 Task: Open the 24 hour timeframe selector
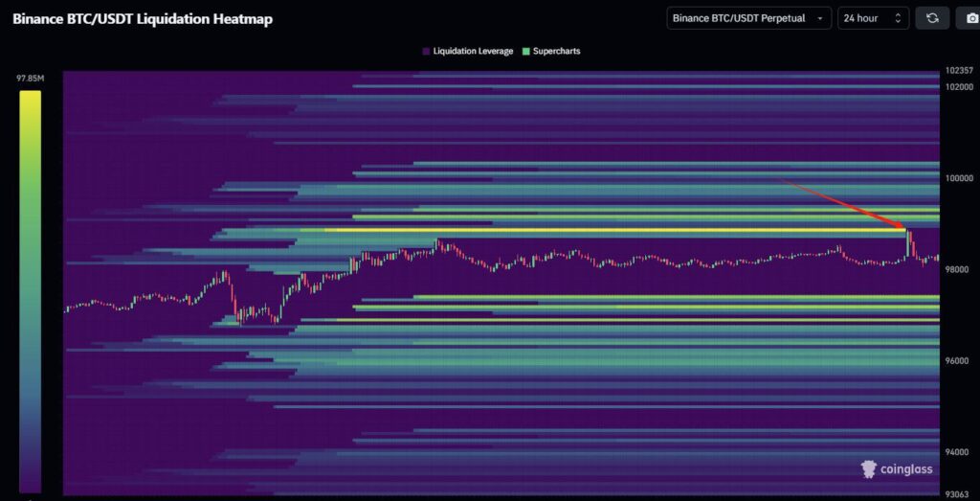pyautogui.click(x=873, y=18)
